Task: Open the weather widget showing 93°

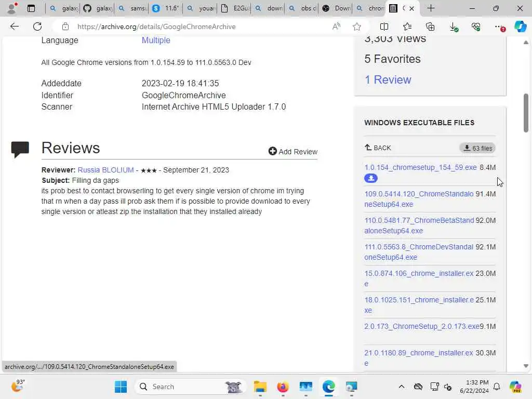Action: [x=18, y=386]
